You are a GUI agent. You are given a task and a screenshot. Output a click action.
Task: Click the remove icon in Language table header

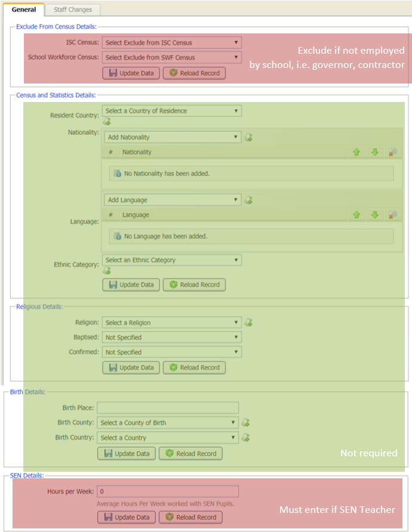point(392,215)
